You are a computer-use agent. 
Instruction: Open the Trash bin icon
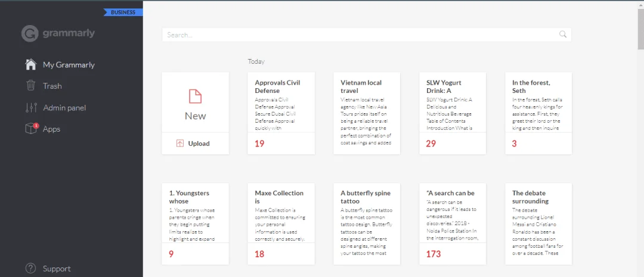[x=31, y=86]
